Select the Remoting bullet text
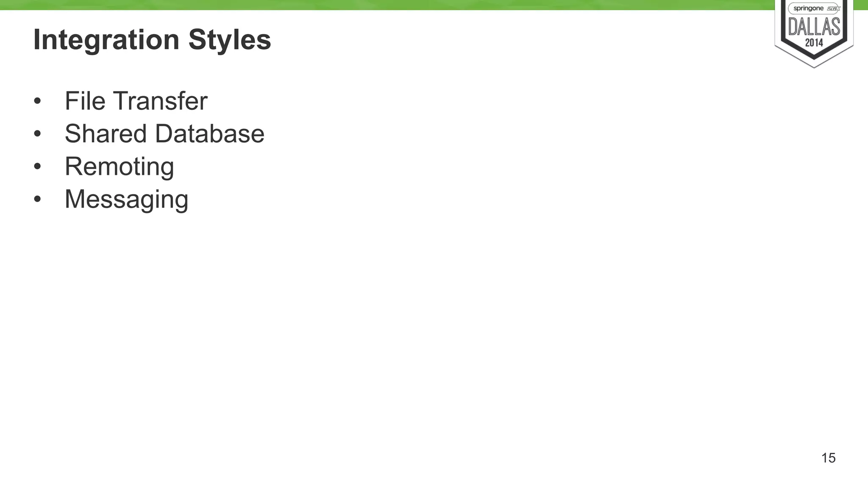Image resolution: width=868 pixels, height=488 pixels. (x=119, y=166)
